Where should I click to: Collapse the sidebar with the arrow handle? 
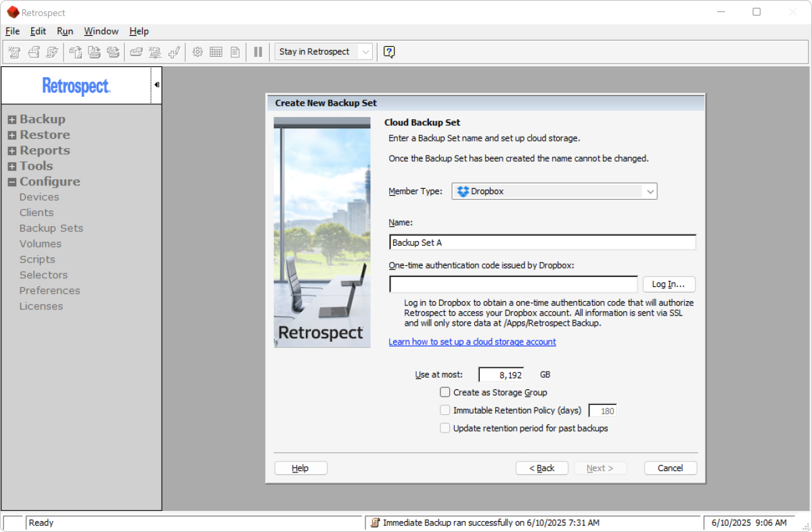pos(156,85)
